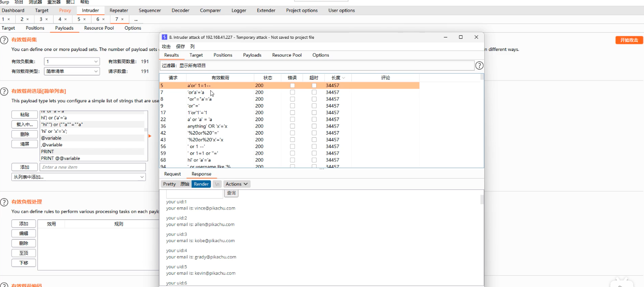The height and width of the screenshot is (287, 644).
Task: Tick the 超时 checkbox for request 7
Action: pyautogui.click(x=314, y=92)
